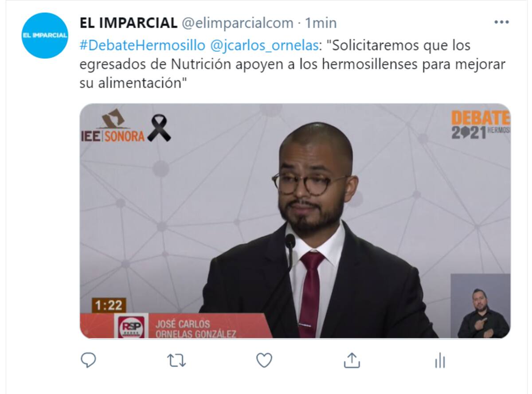
Task: Open the three-dot more options menu
Action: (x=501, y=22)
